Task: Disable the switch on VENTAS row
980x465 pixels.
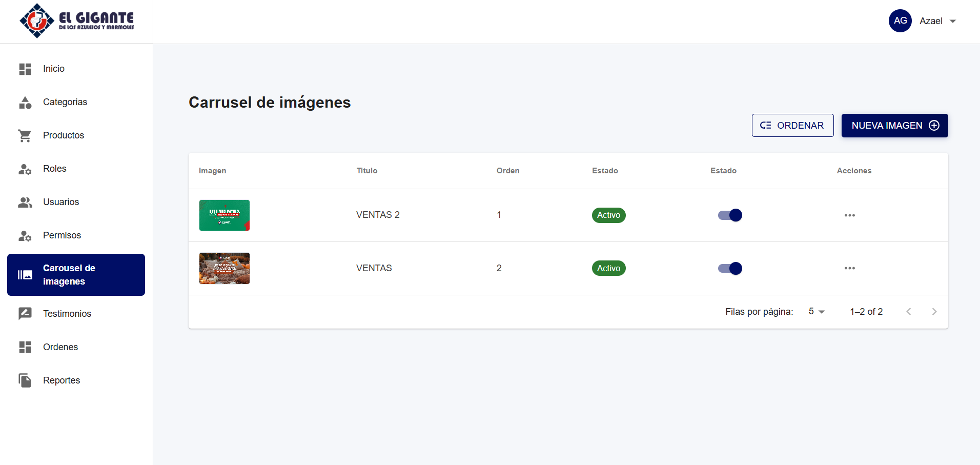Action: tap(730, 268)
